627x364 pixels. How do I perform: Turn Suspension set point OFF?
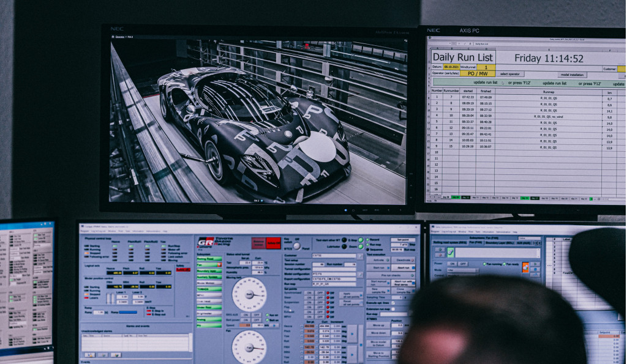[x=320, y=302]
